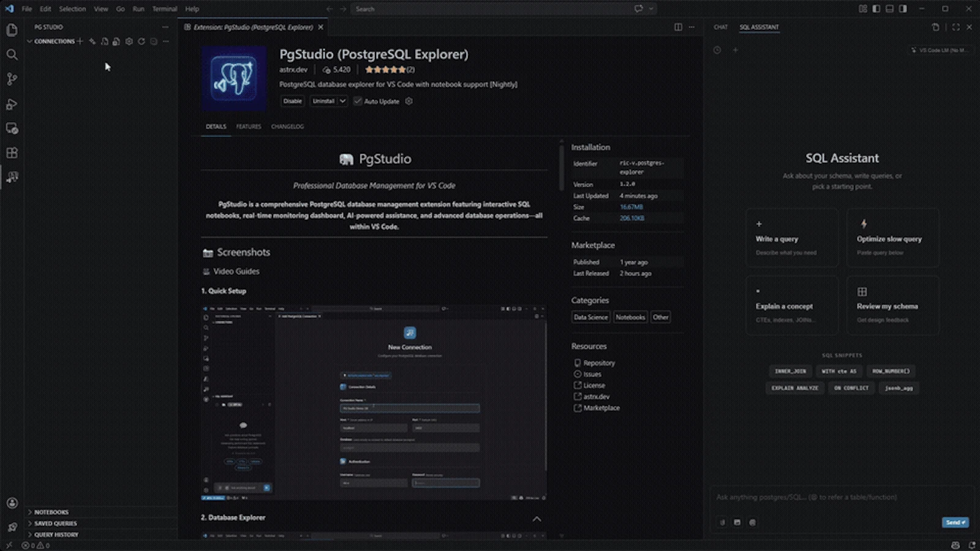Open the File menu
This screenshot has height=551, width=980.
point(27,9)
